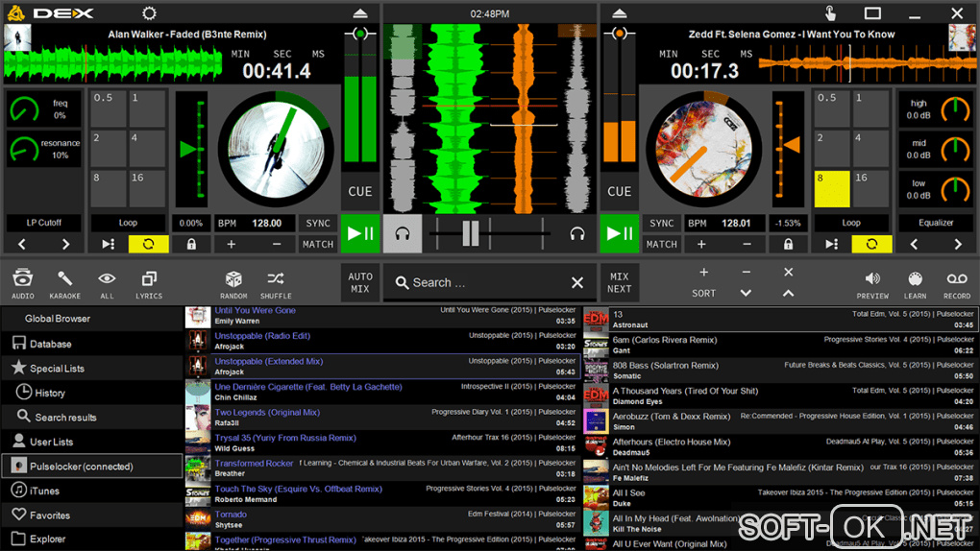Viewport: 980px width, 551px height.
Task: Open History list
Action: (92, 393)
